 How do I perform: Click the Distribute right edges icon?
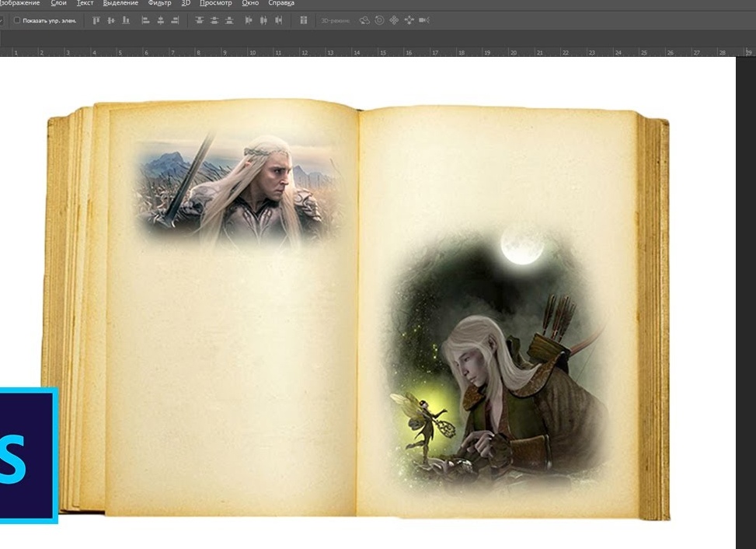tap(279, 20)
